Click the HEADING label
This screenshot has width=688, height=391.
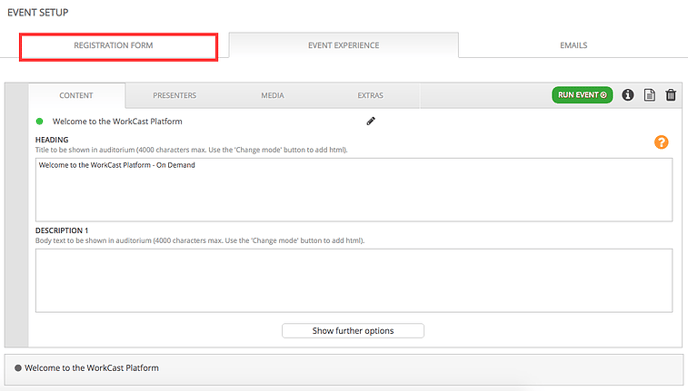[x=52, y=140]
